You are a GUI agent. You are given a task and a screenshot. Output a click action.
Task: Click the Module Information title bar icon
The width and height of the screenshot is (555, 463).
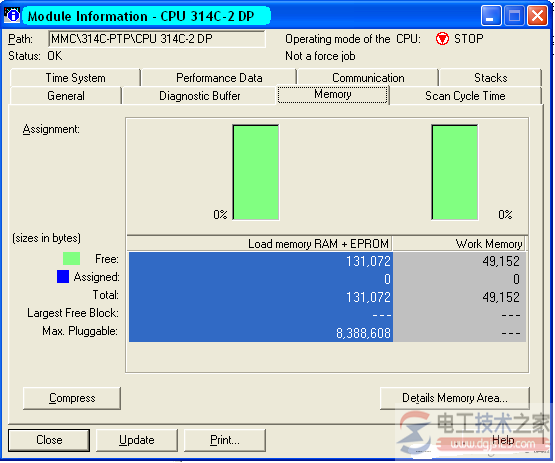[11, 16]
